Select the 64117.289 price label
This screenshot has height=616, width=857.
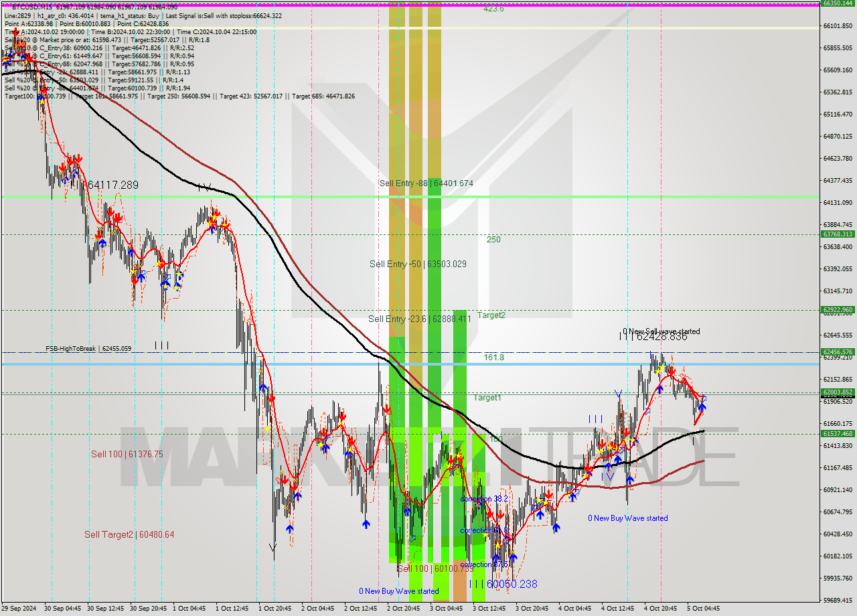tap(112, 185)
